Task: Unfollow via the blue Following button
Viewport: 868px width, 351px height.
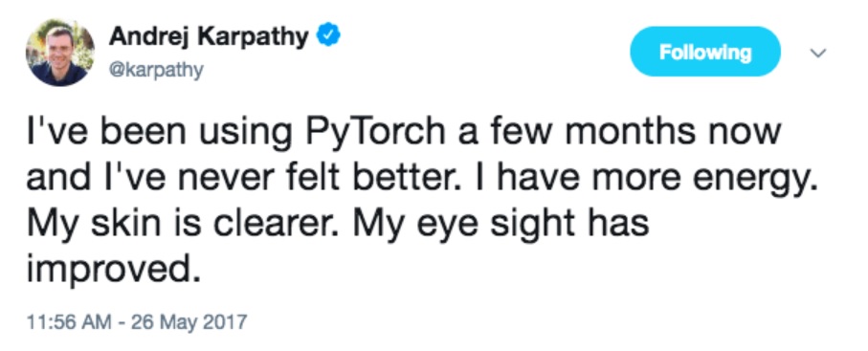Action: click(705, 52)
